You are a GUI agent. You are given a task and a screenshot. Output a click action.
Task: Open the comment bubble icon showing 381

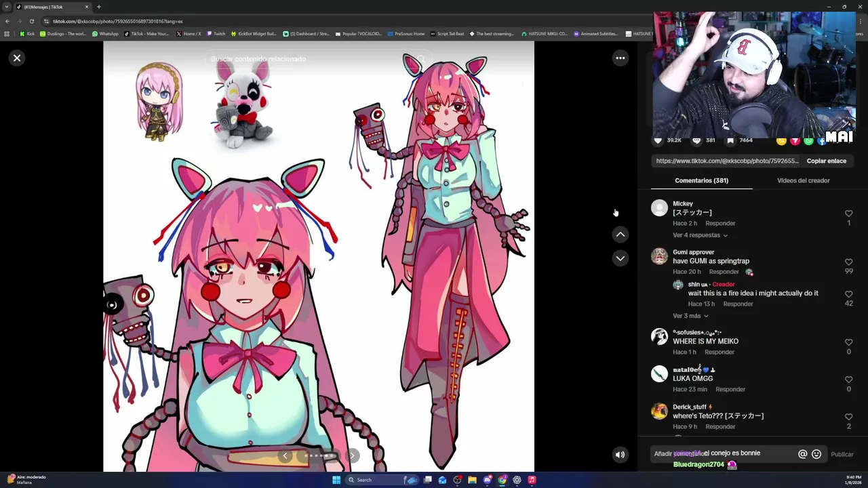coord(696,140)
